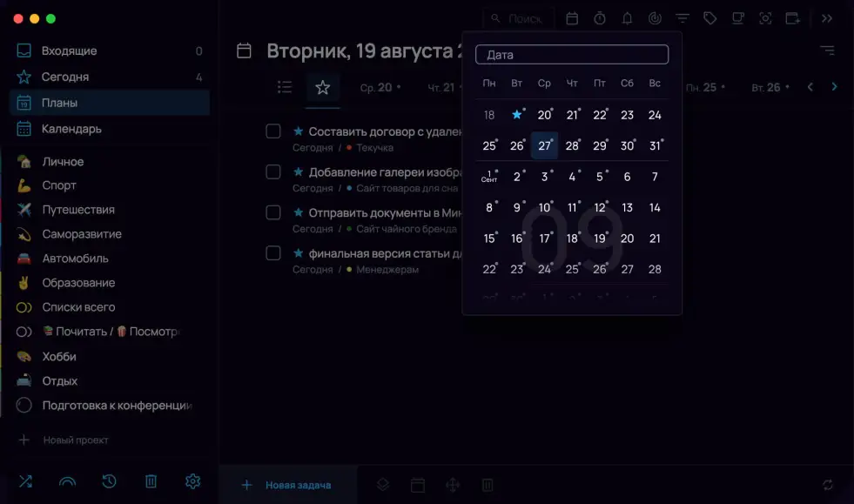
Task: Click 'Новая задача' button
Action: coord(288,485)
